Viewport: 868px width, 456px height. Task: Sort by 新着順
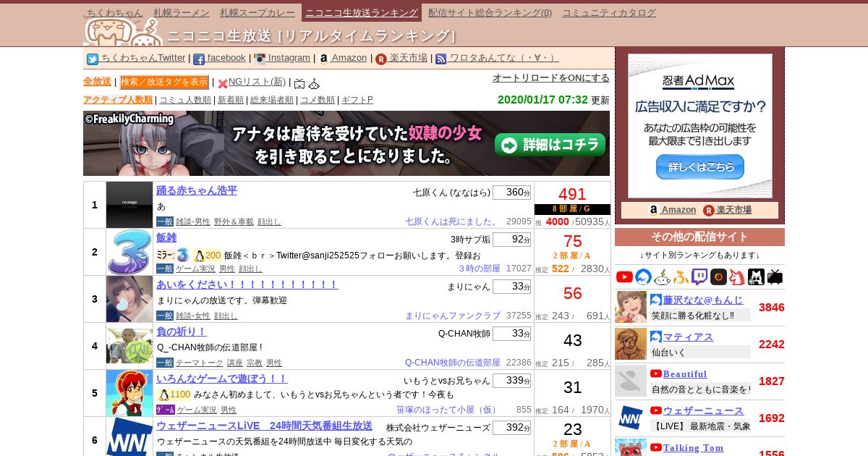point(231,100)
